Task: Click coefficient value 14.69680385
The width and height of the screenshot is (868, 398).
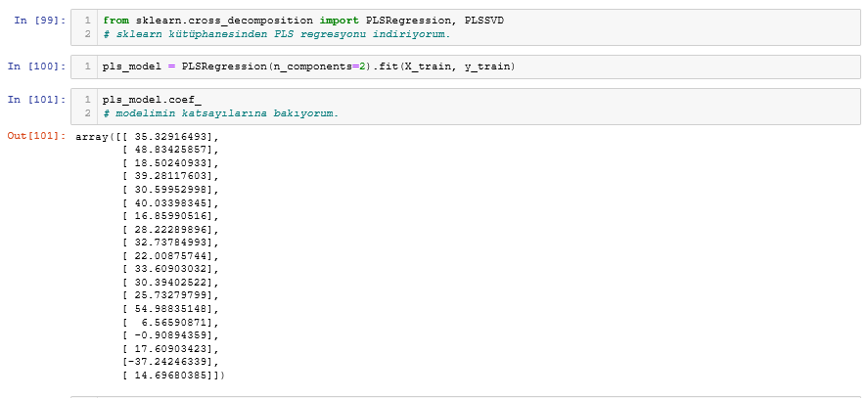Action: tap(172, 376)
